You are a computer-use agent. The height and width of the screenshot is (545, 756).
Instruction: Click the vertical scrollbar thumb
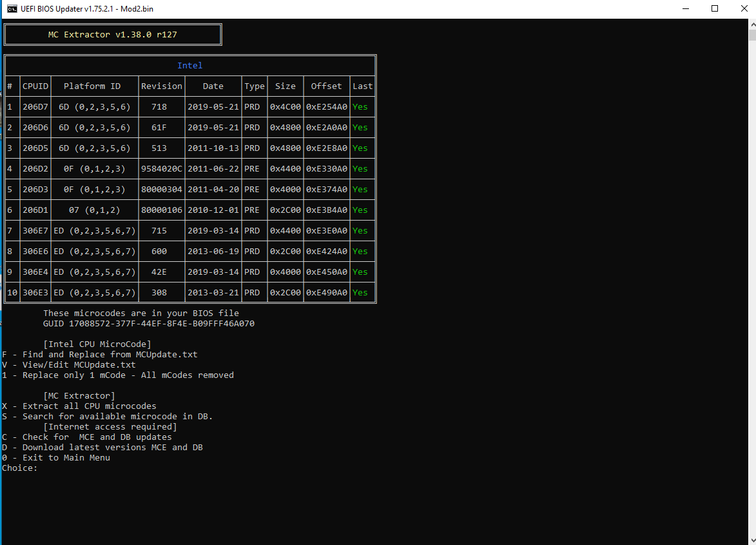752,35
